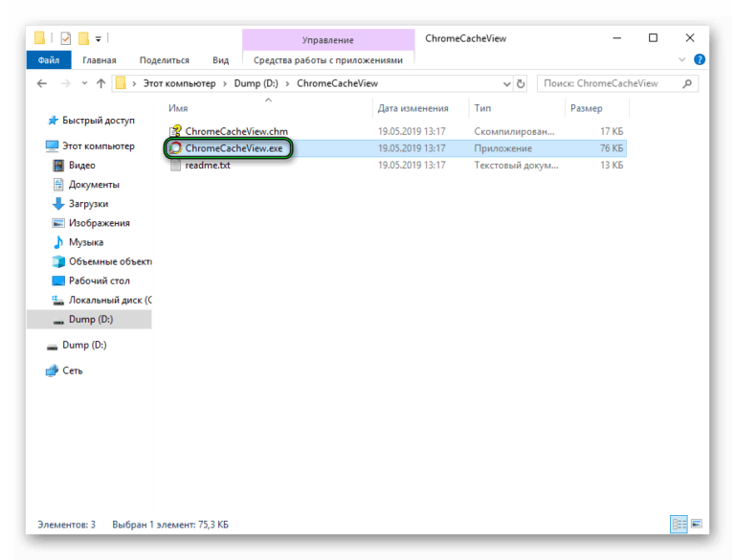Expand the chevron after Этот компьютер in path
This screenshot has height=560, width=735.
tap(225, 83)
